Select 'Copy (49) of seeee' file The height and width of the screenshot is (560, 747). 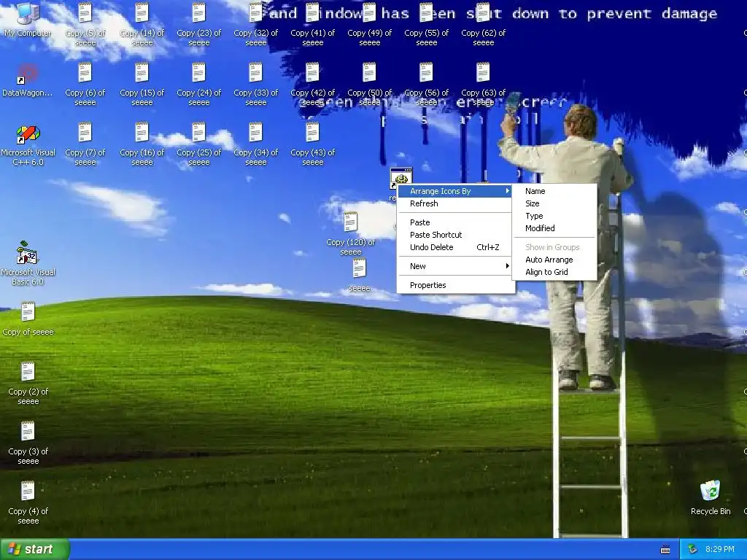point(370,24)
